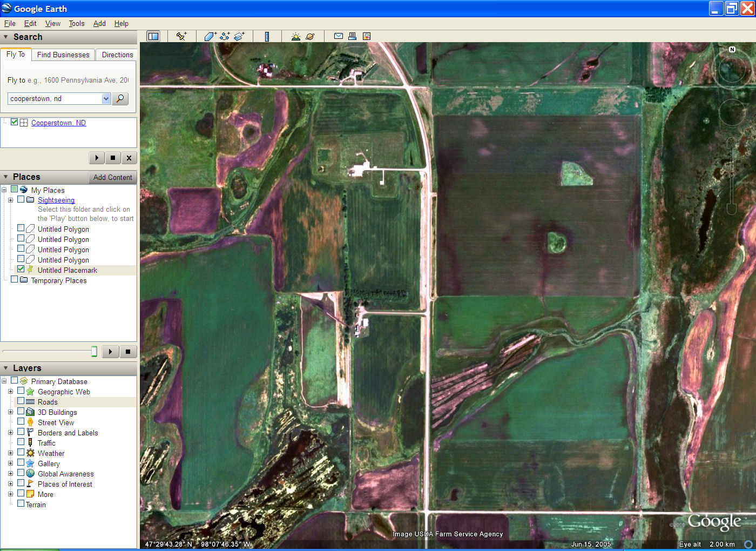Open the Ruler measurement tool

click(x=267, y=36)
